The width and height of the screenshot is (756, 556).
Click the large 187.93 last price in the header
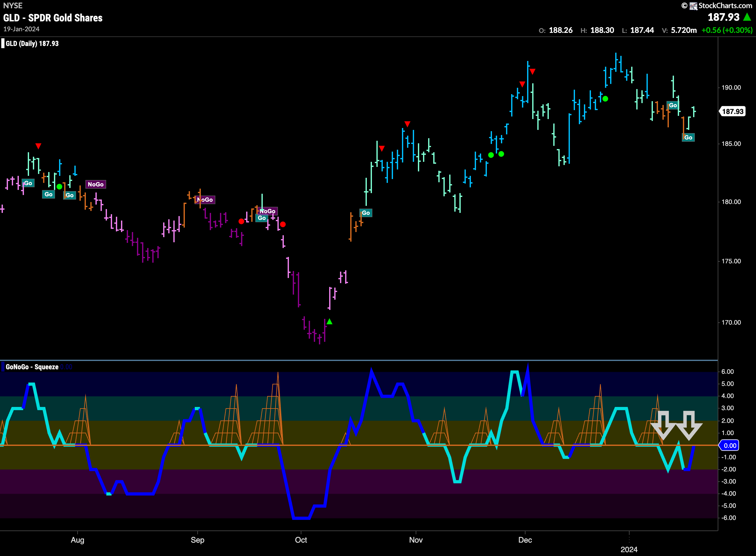[x=724, y=17]
